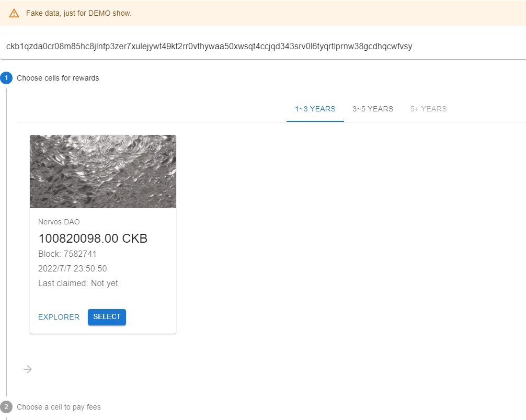Select the 1~3 YEARS tab
The image size is (526, 420).
point(315,109)
